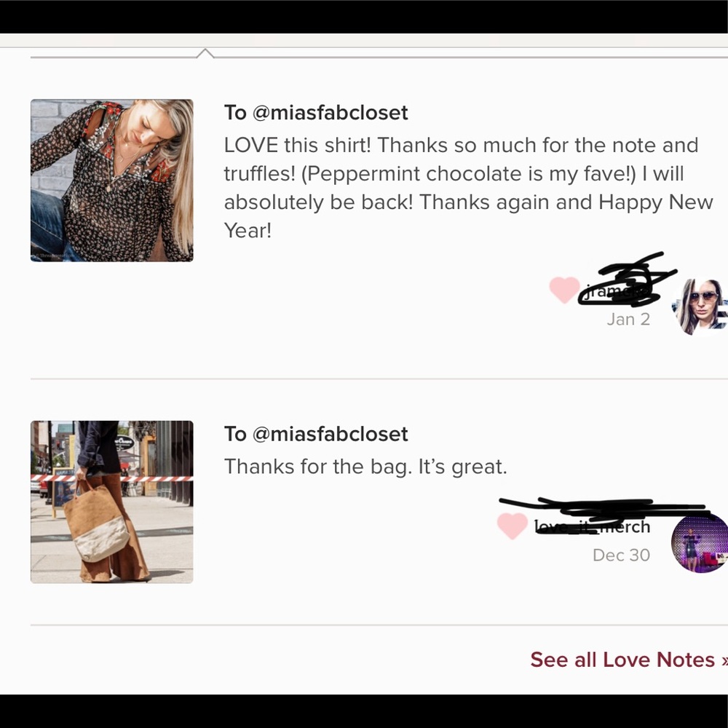Viewport: 728px width, 728px height.
Task: Open the floral blouse listing thumbnail
Action: click(x=112, y=180)
